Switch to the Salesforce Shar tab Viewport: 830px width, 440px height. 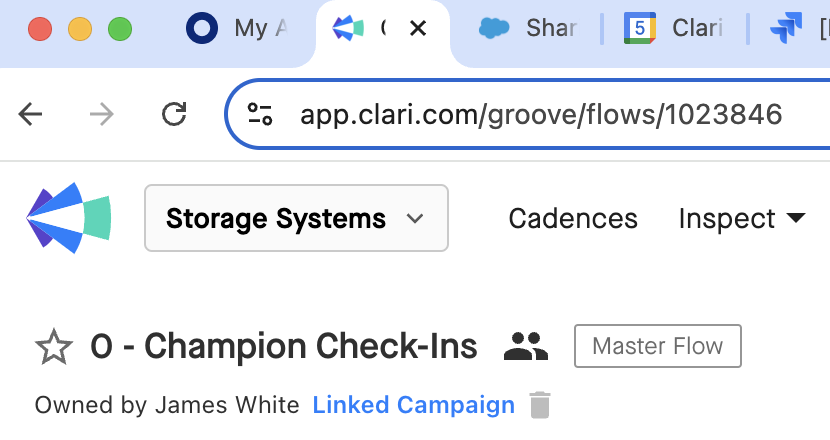pyautogui.click(x=527, y=28)
